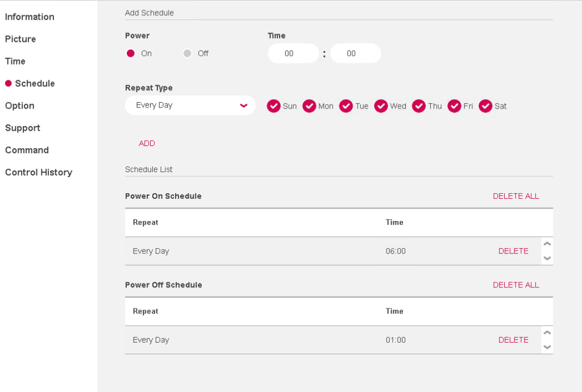Open the Picture settings page

coord(20,39)
